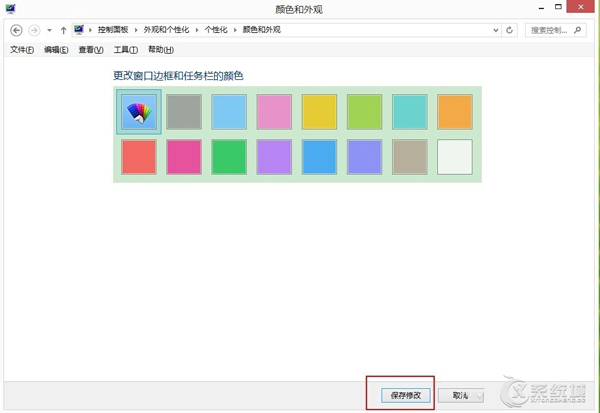
Task: Click the 颜色和外观 breadcrumb
Action: 262,30
